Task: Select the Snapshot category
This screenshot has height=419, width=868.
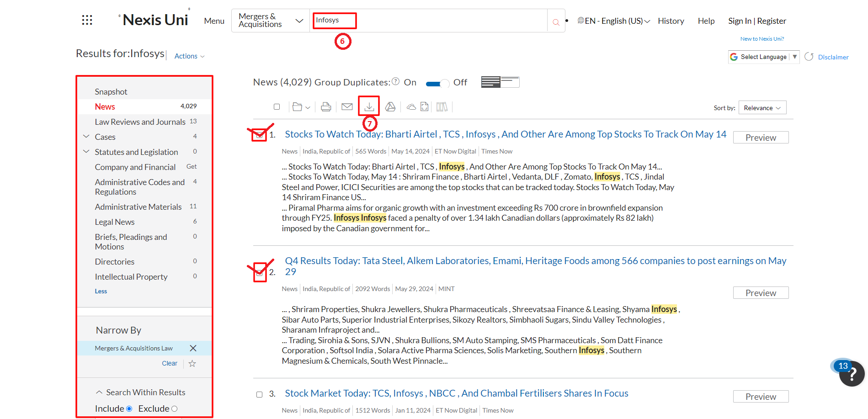Action: [x=111, y=92]
